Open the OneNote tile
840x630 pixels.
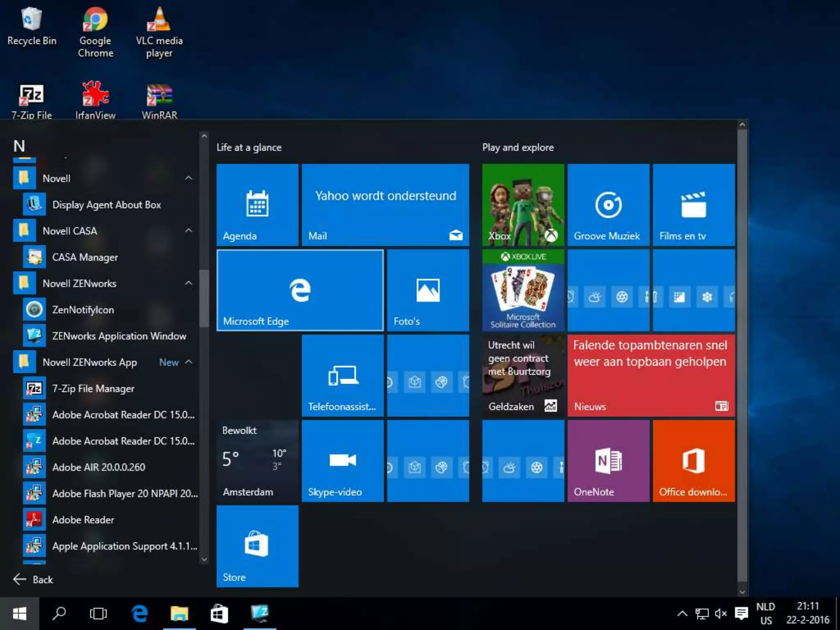tap(608, 461)
